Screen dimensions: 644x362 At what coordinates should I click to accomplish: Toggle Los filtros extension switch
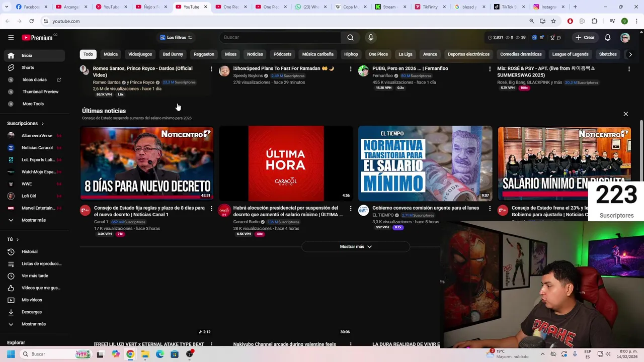point(176,38)
